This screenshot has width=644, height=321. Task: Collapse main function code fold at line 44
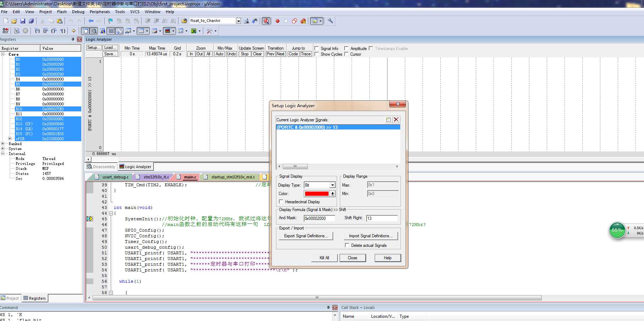(x=111, y=213)
